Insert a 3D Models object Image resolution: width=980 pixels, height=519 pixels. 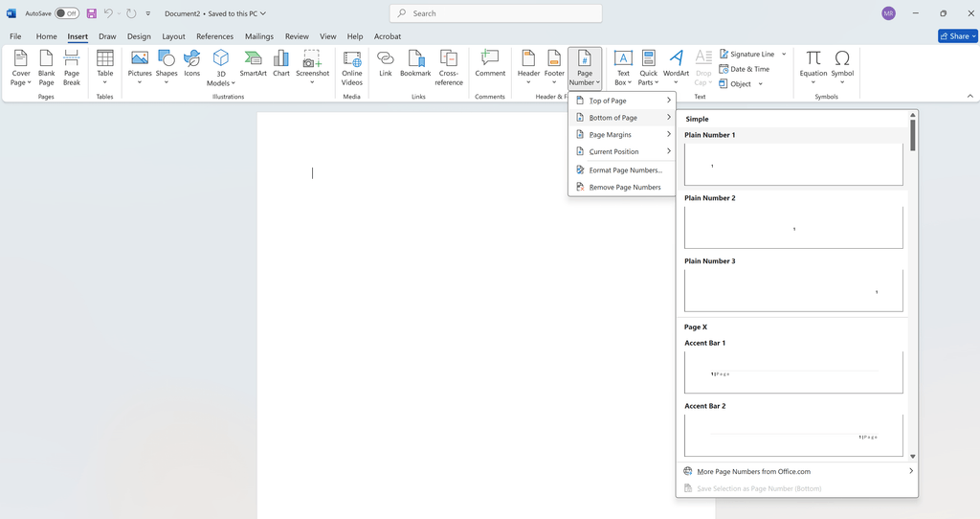click(221, 68)
